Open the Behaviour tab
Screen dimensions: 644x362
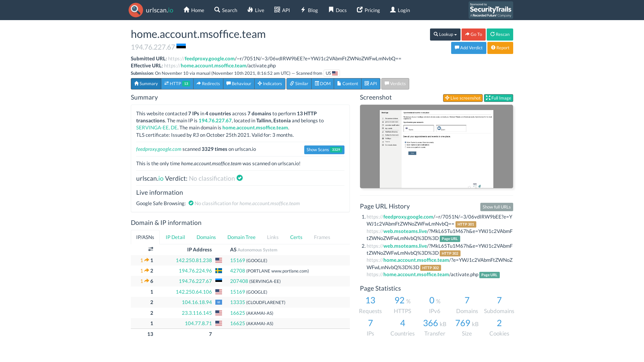(239, 84)
